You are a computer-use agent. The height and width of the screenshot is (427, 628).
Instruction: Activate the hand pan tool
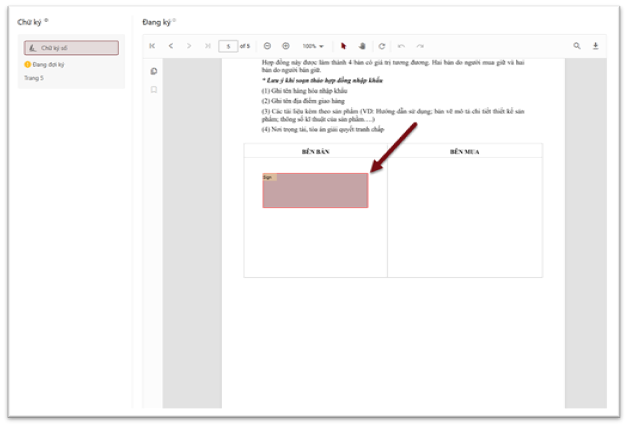pos(362,46)
